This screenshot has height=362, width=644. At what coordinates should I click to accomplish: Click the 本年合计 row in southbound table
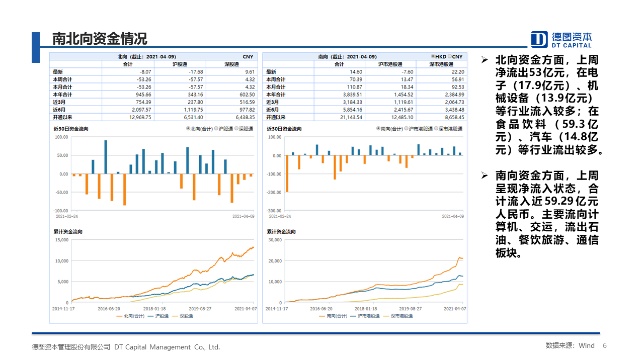276,95
